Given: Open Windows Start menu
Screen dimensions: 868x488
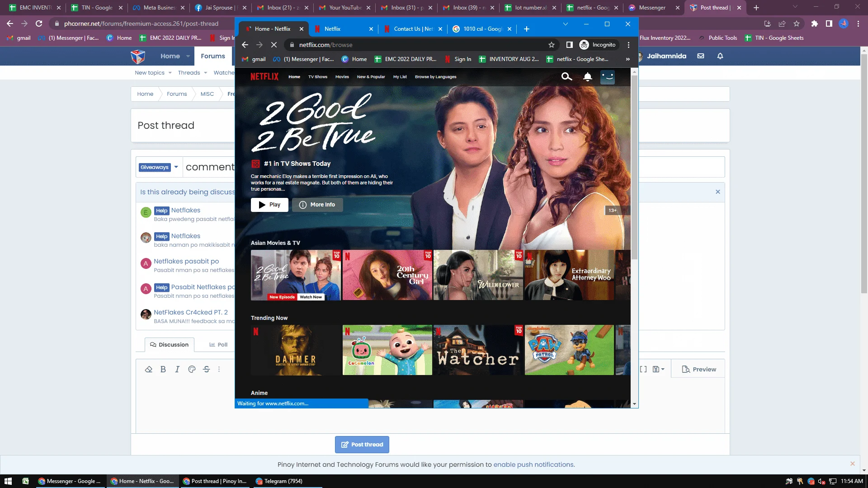Looking at the screenshot, I should pyautogui.click(x=8, y=481).
